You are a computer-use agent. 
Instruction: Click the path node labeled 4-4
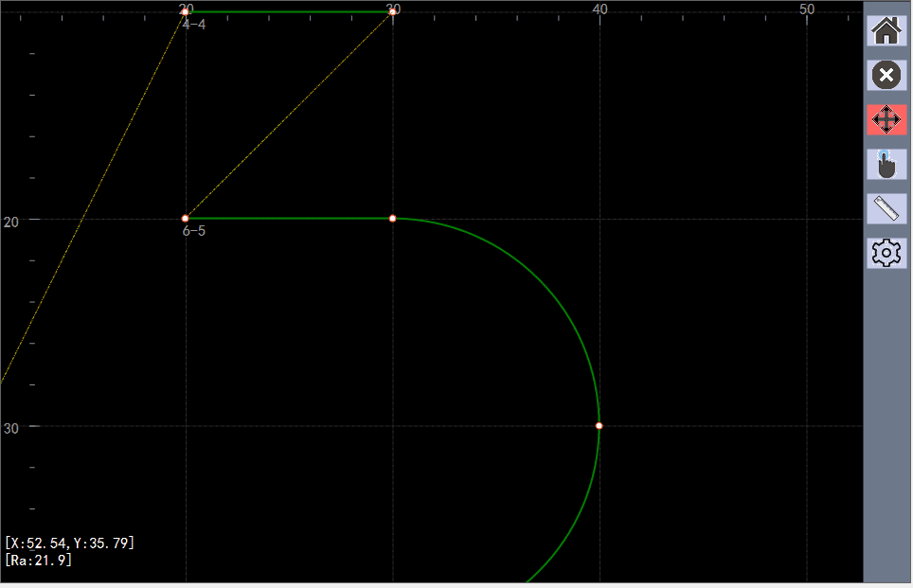click(x=186, y=11)
